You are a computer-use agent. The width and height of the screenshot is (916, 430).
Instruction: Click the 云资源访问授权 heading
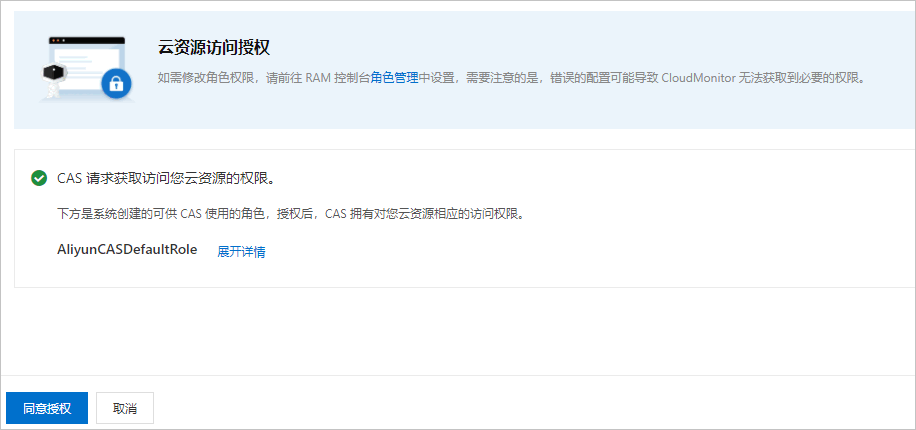(214, 48)
